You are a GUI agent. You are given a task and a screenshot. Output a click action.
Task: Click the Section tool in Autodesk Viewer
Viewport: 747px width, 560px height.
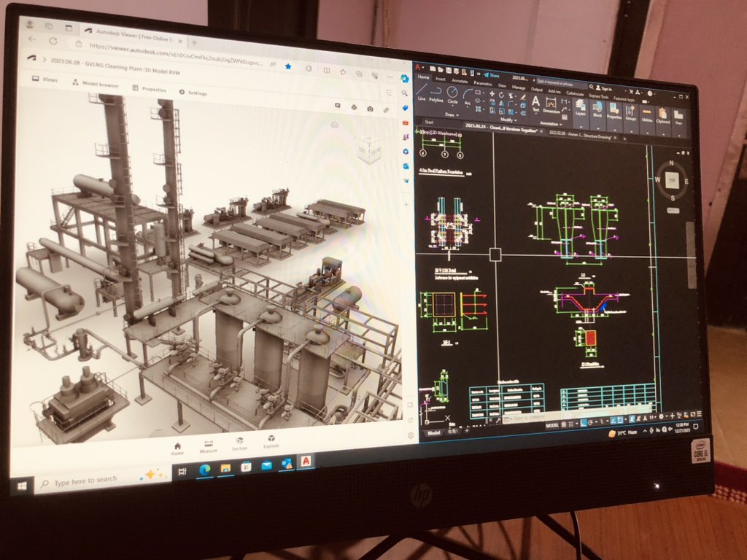pos(239,444)
